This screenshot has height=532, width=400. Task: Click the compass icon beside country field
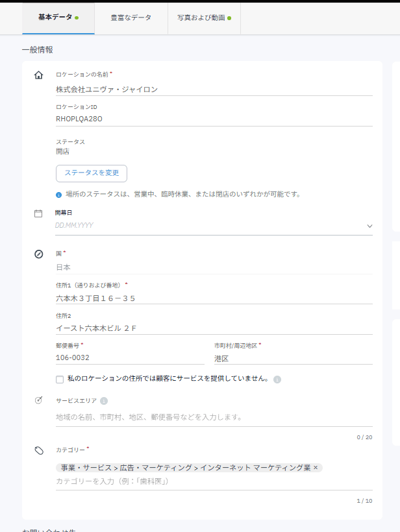(38, 254)
